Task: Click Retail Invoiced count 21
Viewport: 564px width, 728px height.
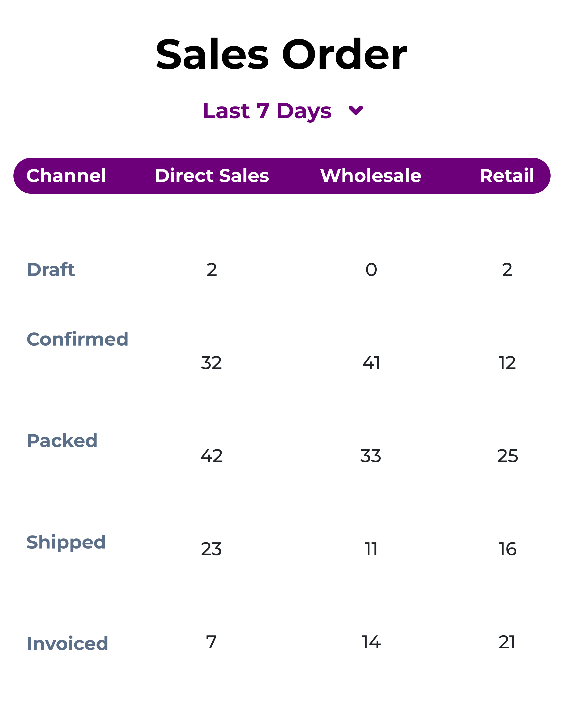Action: click(507, 642)
